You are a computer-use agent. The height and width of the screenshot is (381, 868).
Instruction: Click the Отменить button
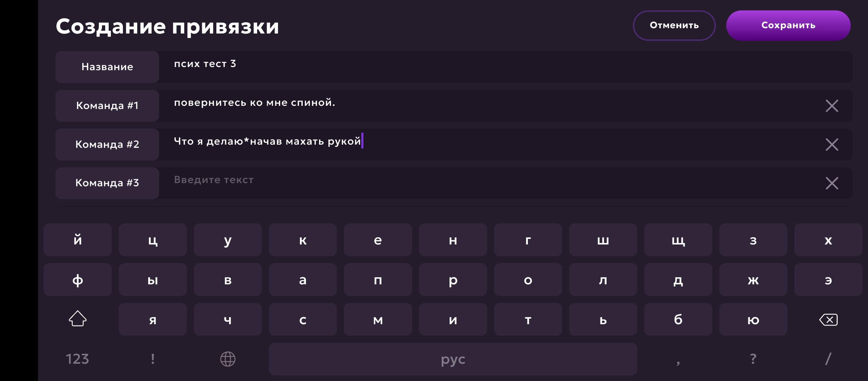[x=674, y=25]
